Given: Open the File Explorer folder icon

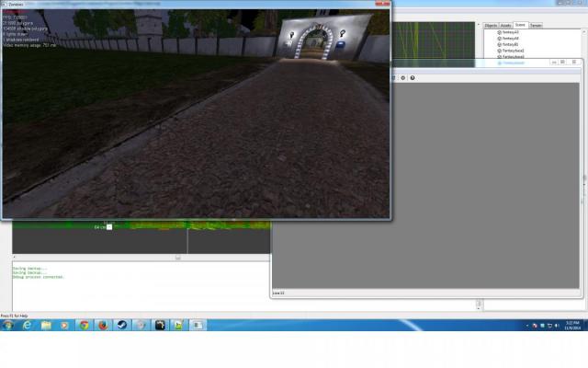Looking at the screenshot, I should (x=46, y=325).
